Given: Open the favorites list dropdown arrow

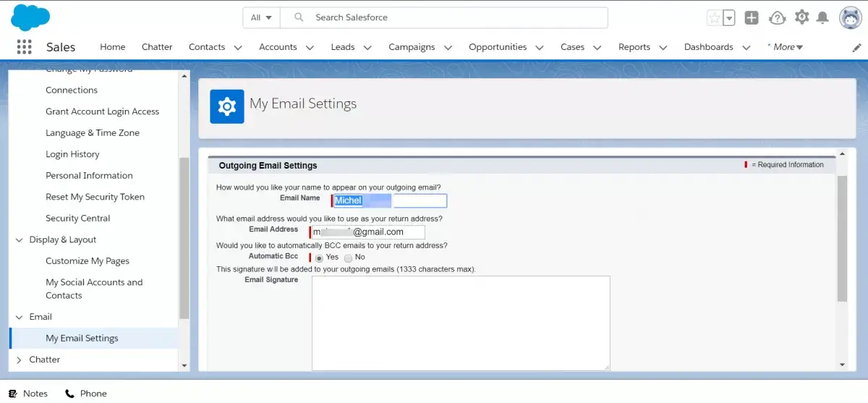Looking at the screenshot, I should pos(729,17).
